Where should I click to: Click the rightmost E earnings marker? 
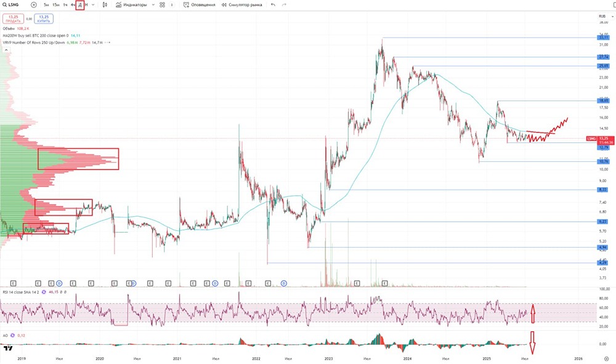pyautogui.click(x=384, y=283)
